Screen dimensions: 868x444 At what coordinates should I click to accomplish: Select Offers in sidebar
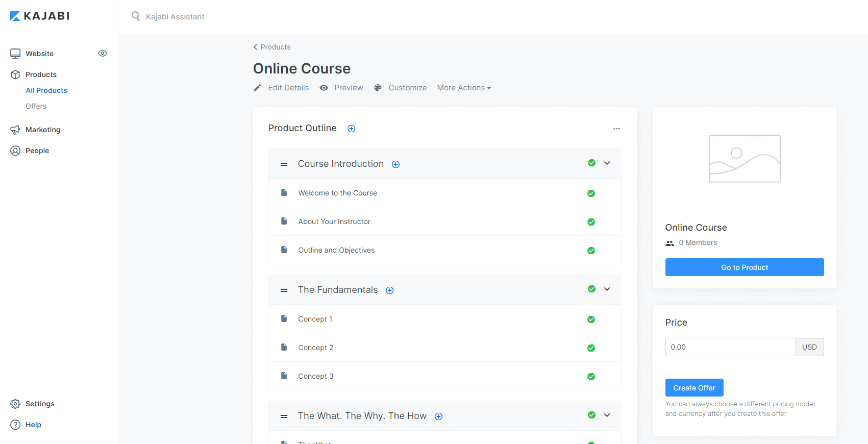(36, 106)
